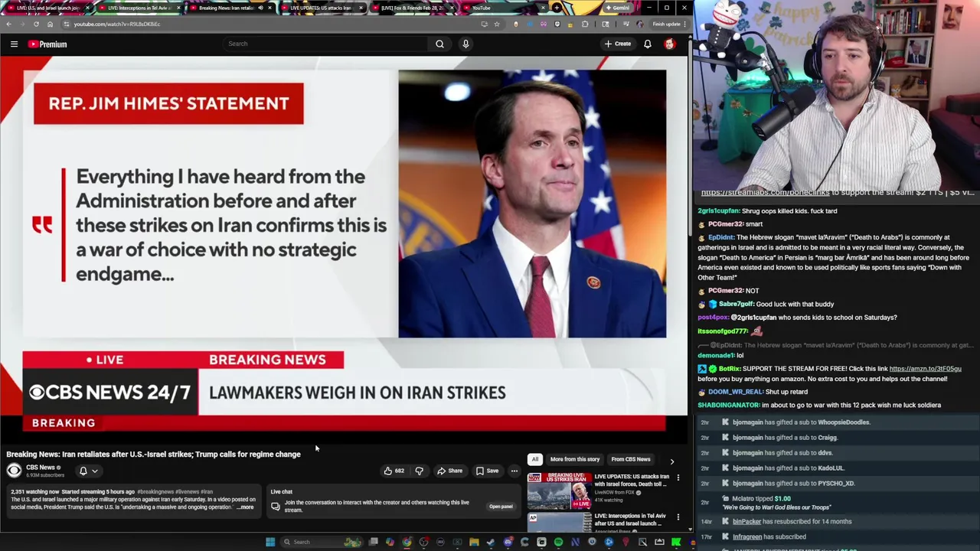Open the account avatar menu

point(670,44)
